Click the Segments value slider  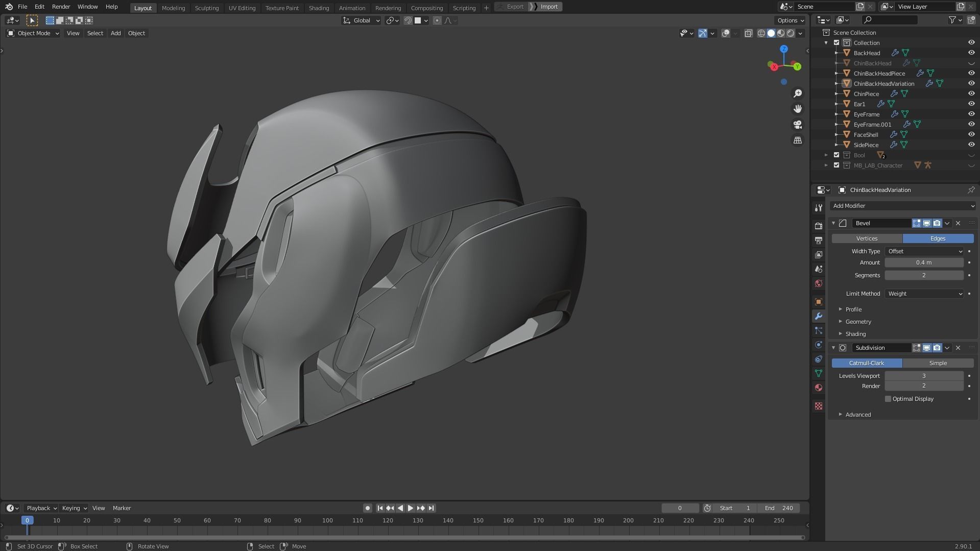924,275
